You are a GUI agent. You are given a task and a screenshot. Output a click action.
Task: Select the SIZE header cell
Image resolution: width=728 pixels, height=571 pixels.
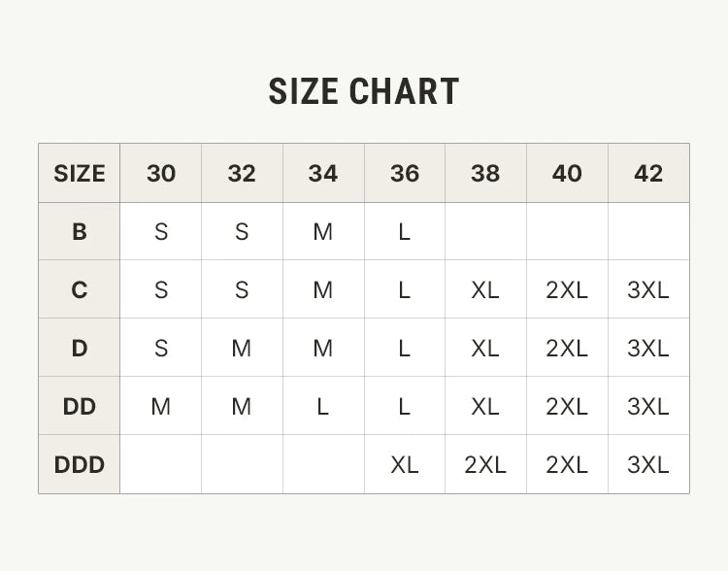(x=80, y=173)
